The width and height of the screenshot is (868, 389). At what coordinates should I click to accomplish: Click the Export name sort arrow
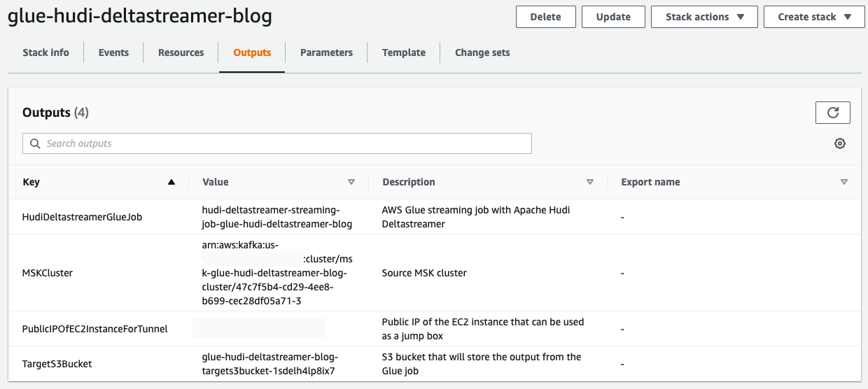(844, 182)
